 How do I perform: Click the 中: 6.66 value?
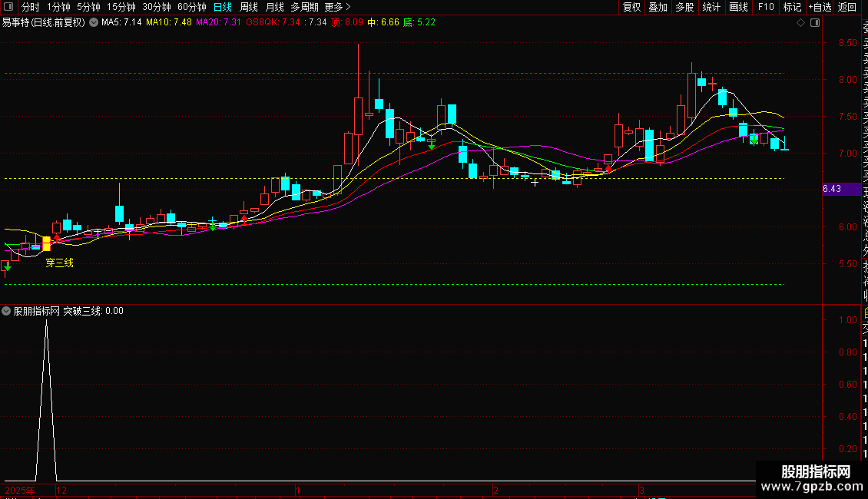pyautogui.click(x=383, y=23)
